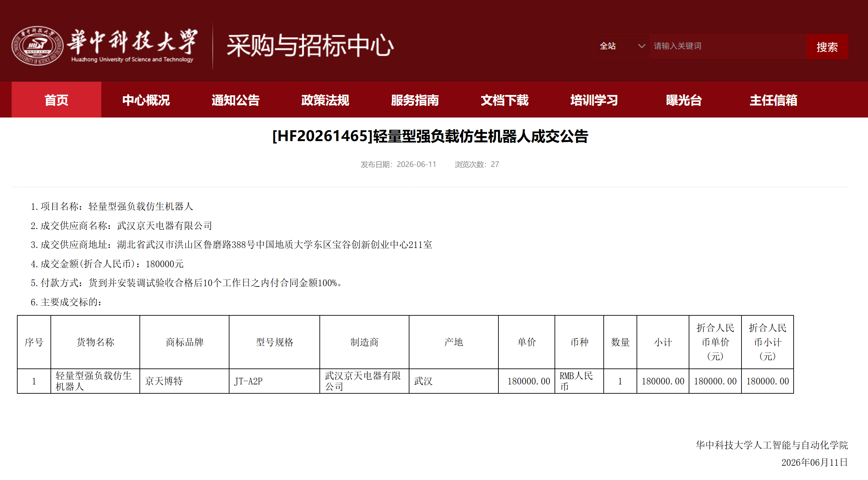Image resolution: width=868 pixels, height=480 pixels.
Task: Click the 产地 column header
Action: 454,342
